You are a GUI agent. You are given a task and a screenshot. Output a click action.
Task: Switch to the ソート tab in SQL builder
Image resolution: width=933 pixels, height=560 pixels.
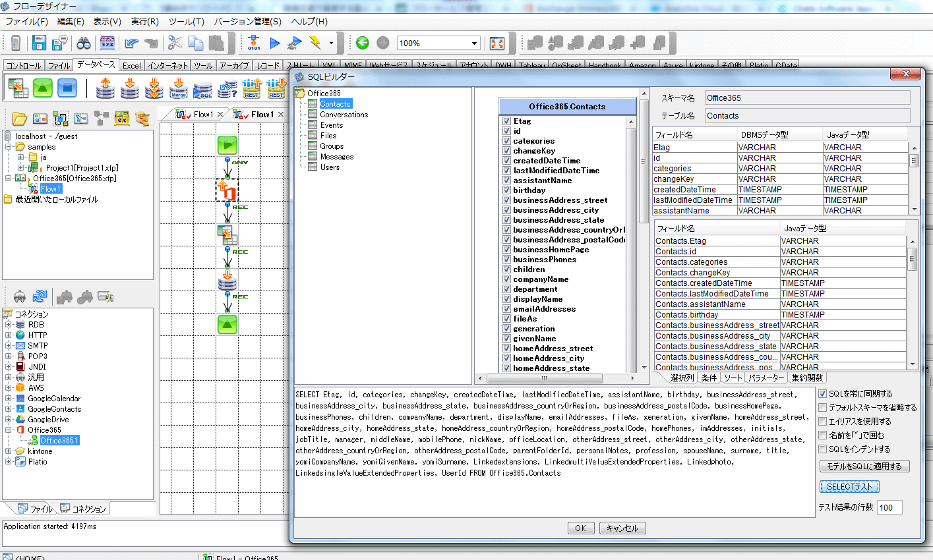pos(732,378)
